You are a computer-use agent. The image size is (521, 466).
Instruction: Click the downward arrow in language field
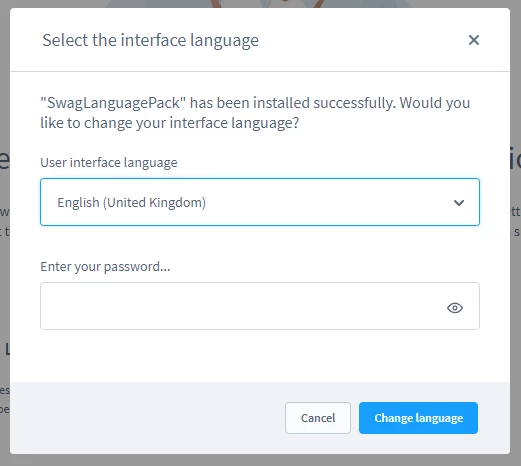(459, 203)
